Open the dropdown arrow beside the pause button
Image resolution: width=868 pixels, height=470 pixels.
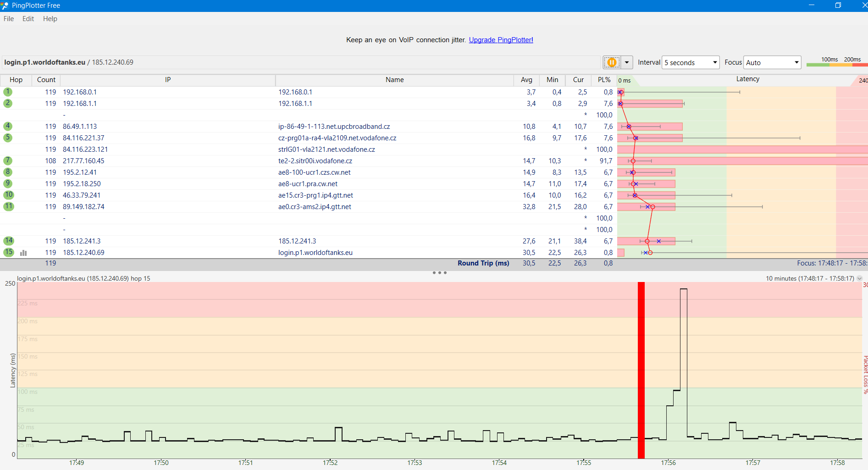click(x=627, y=62)
